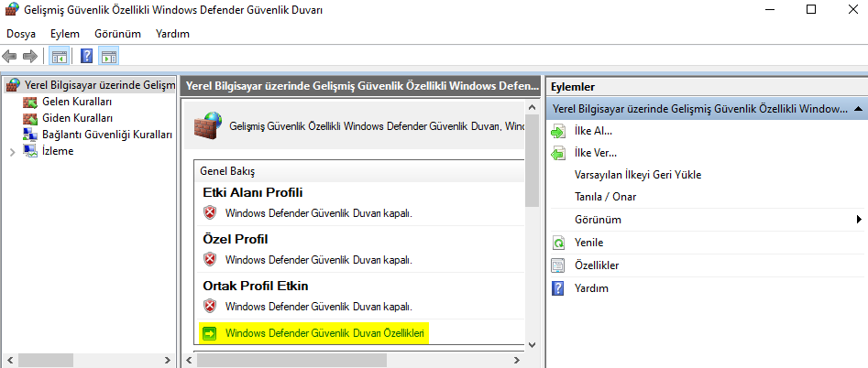The height and width of the screenshot is (368, 868).
Task: Click the tree pane horizontal scrollbar thumb
Action: [44, 361]
